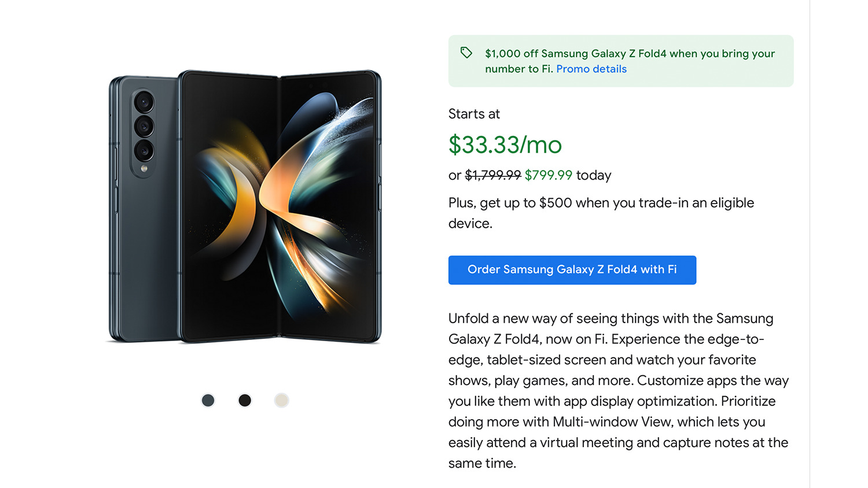Screen dimensions: 868x488
Task: Click the word "today" after the price
Action: tap(593, 175)
